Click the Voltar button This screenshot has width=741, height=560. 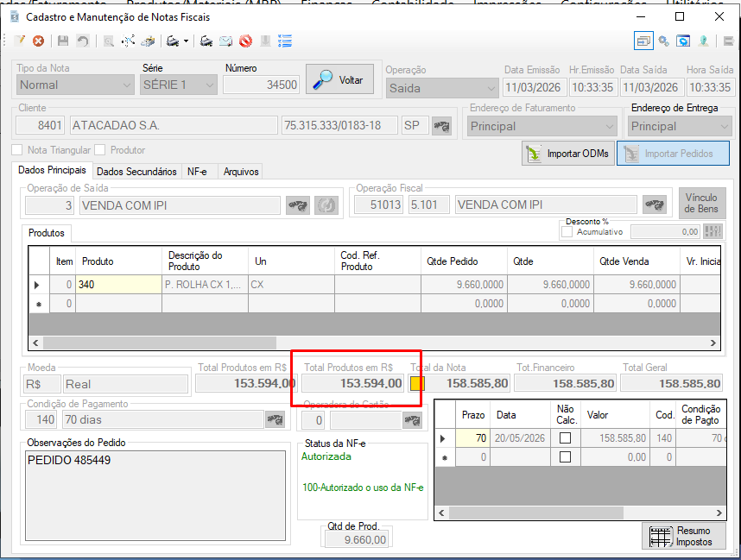339,80
